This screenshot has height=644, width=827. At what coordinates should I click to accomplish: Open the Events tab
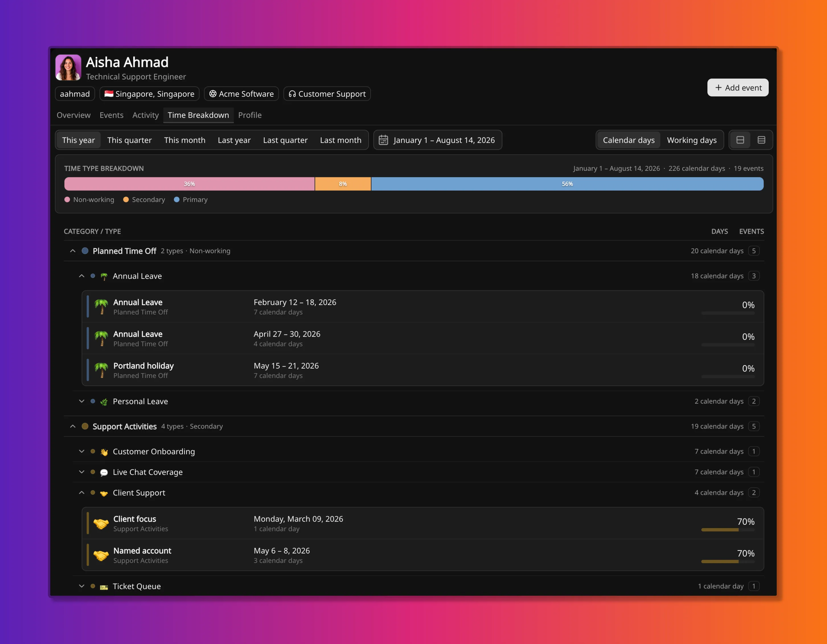coord(111,115)
